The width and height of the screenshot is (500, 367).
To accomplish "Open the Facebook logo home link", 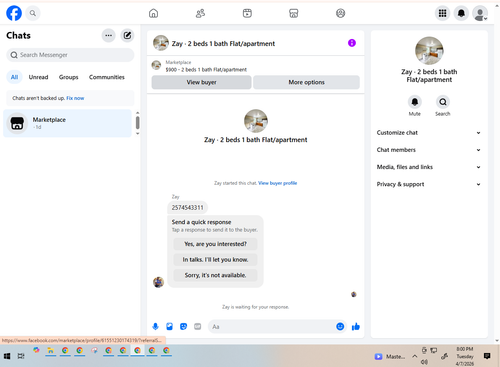I will click(x=14, y=13).
